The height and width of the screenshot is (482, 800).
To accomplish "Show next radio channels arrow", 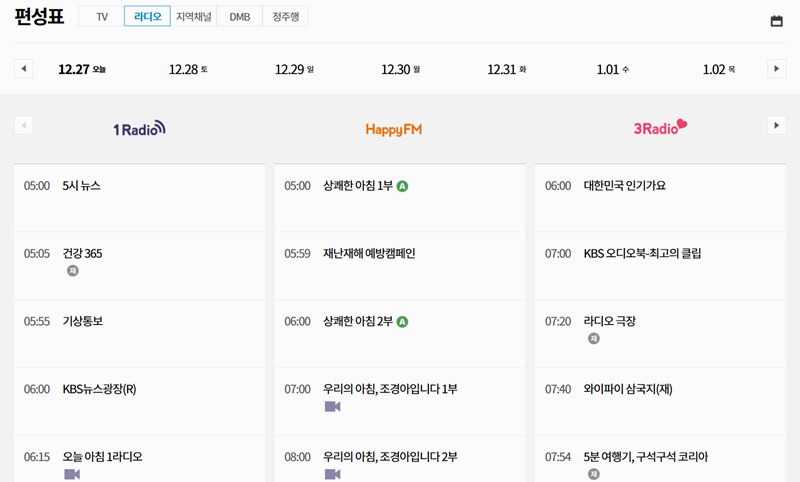I will click(x=777, y=125).
